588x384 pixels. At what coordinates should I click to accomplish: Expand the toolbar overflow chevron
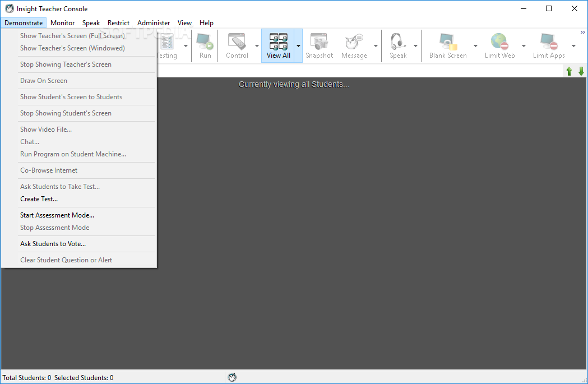point(583,33)
